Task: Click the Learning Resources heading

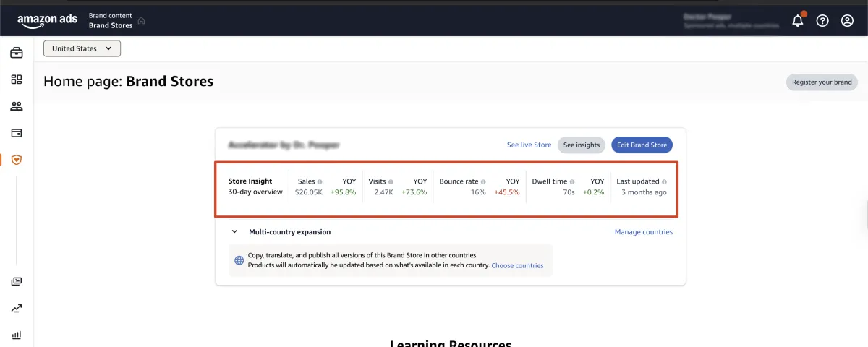Action: coord(450,344)
